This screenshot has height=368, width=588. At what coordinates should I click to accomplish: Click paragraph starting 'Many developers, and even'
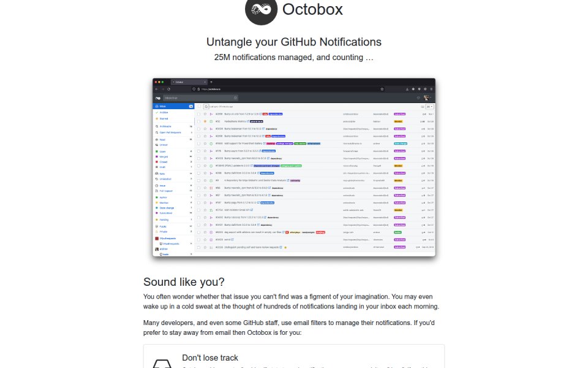pyautogui.click(x=288, y=328)
